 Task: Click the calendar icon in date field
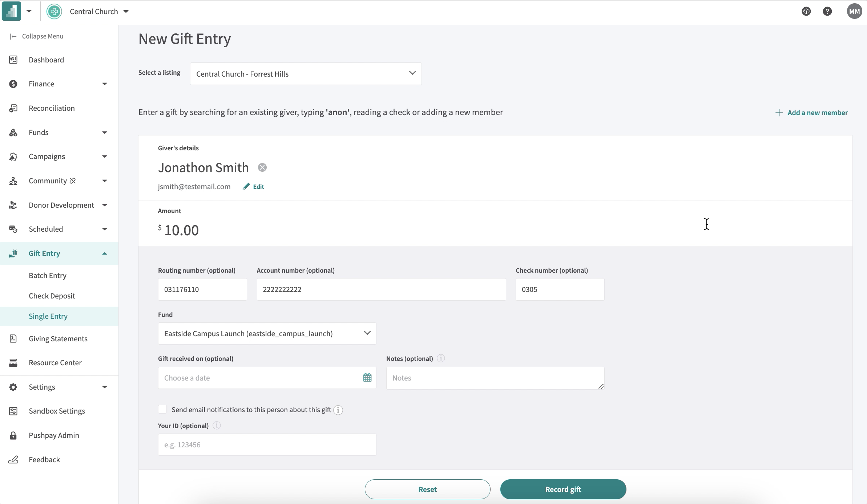[x=367, y=378]
